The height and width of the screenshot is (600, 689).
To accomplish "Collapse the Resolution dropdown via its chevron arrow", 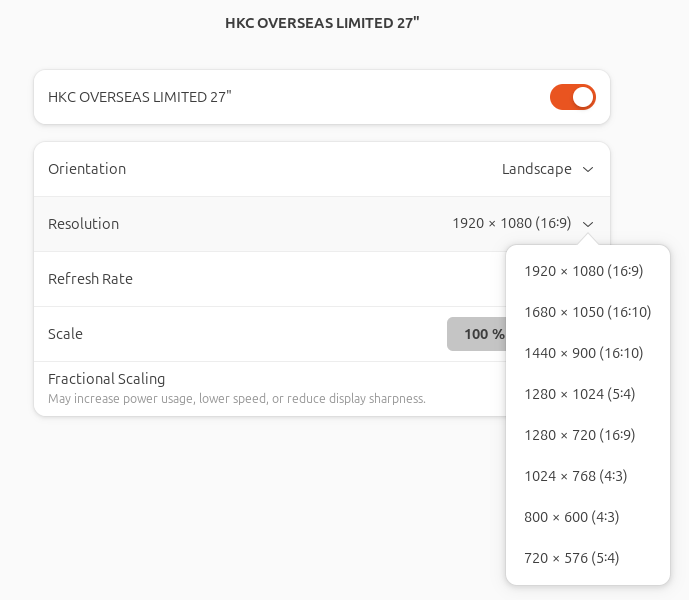I will (588, 224).
